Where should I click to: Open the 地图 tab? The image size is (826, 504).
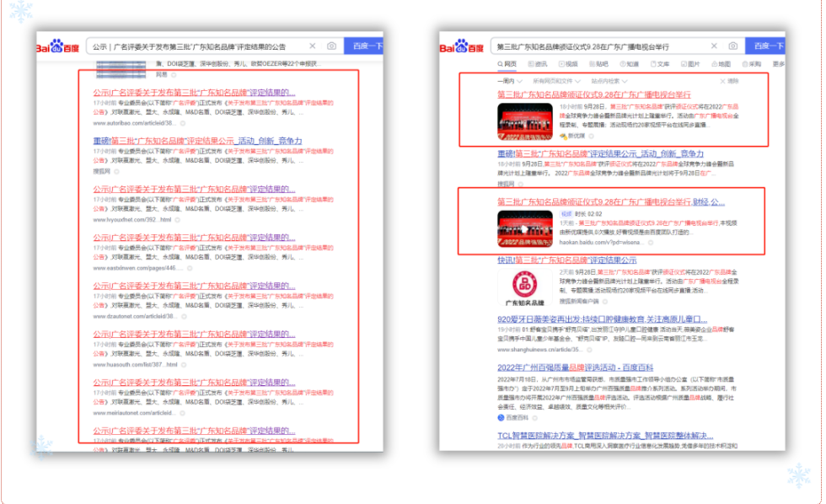(721, 64)
